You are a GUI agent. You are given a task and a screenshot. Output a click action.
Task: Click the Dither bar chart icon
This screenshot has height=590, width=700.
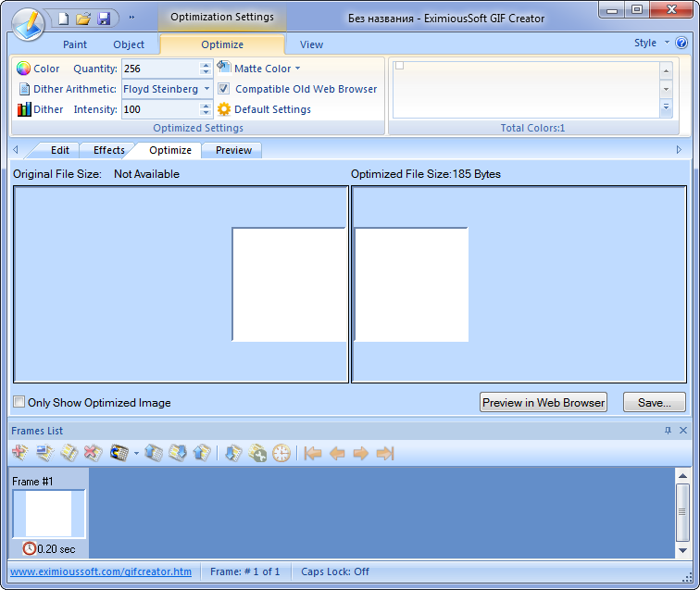pos(24,109)
